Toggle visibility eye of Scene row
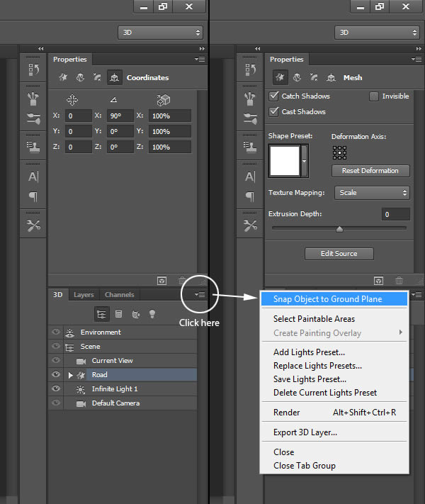 (56, 346)
